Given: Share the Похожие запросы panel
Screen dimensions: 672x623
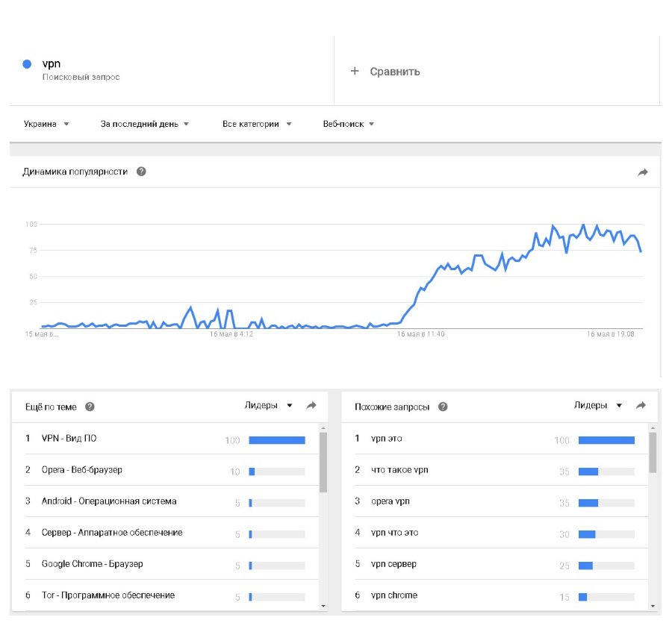Looking at the screenshot, I should pyautogui.click(x=641, y=406).
